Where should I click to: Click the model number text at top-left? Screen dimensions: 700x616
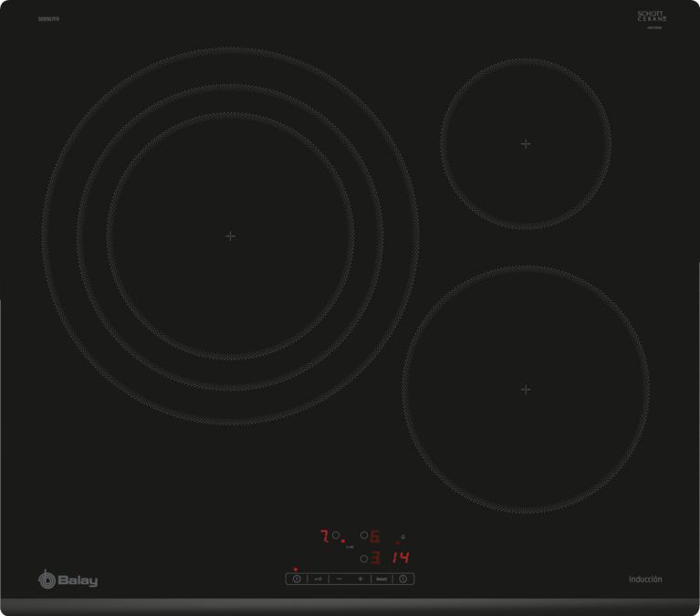point(48,18)
